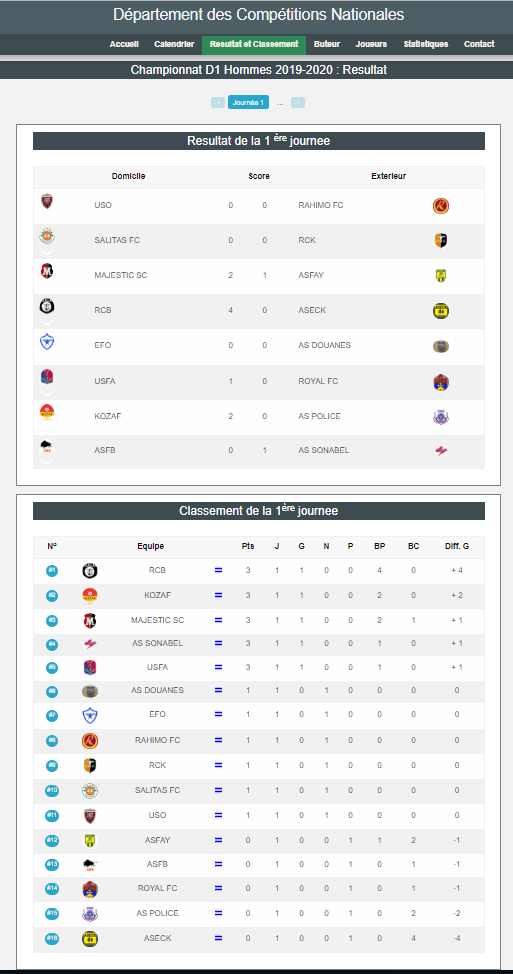Click the #16 rank badge for ASECK
The width and height of the screenshot is (513, 974).
tap(52, 938)
